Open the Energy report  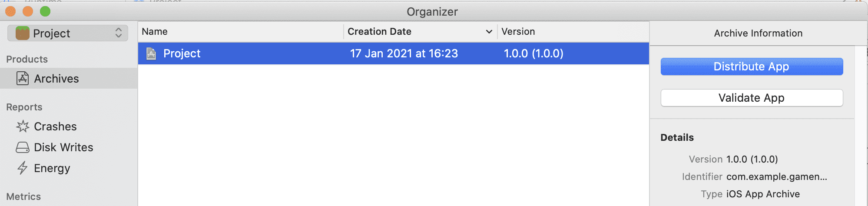pos(52,168)
